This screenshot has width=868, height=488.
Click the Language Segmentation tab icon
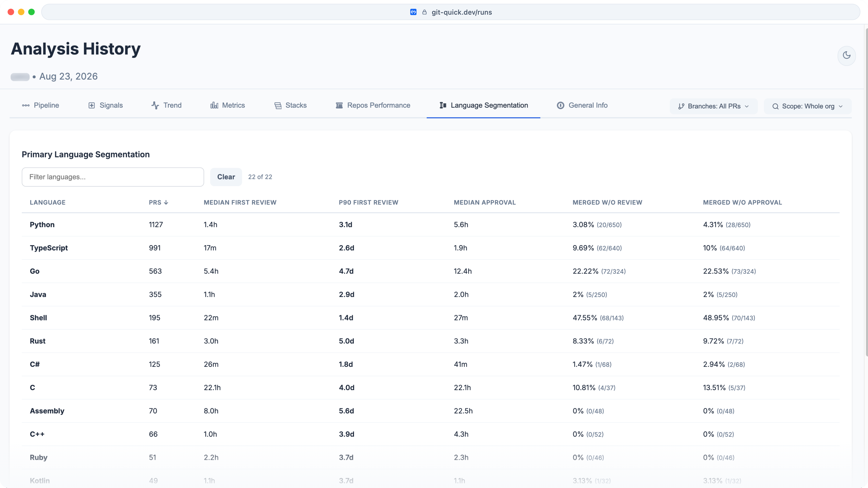pos(443,105)
